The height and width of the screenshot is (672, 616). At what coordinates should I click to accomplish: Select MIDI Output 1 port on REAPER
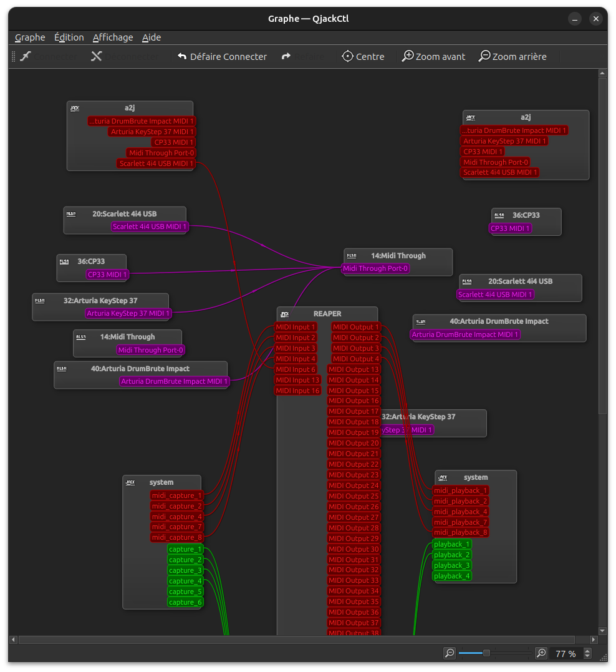point(356,327)
